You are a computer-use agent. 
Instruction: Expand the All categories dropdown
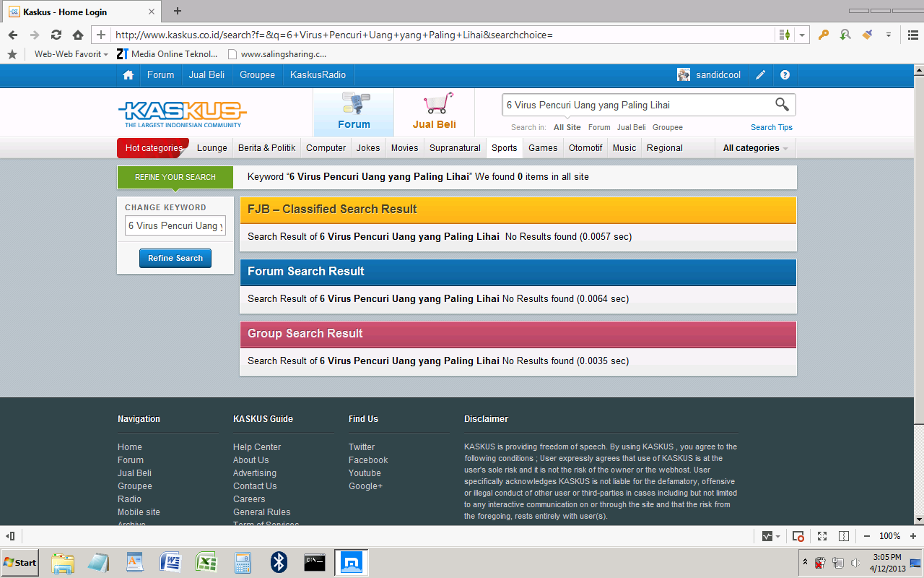(x=755, y=148)
